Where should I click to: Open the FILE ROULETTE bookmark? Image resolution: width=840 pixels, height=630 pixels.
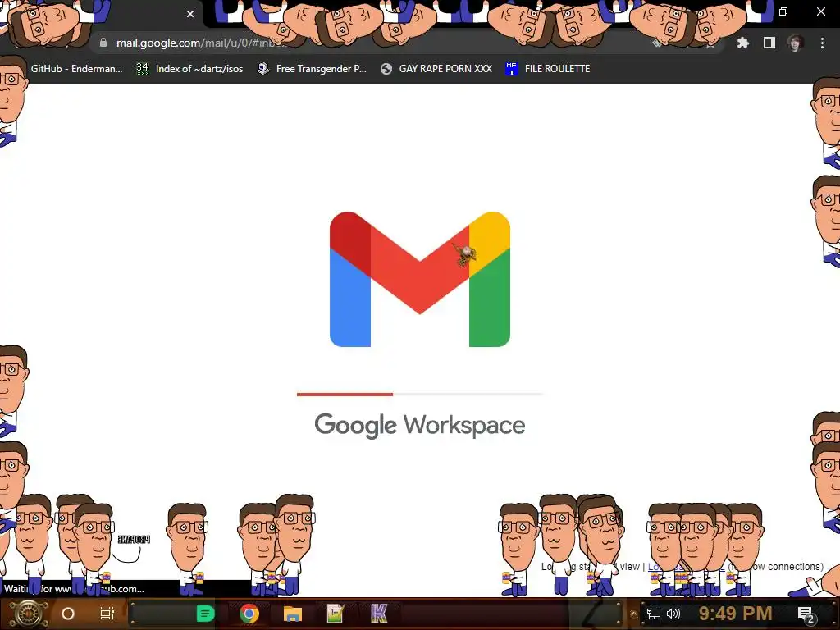click(x=547, y=69)
